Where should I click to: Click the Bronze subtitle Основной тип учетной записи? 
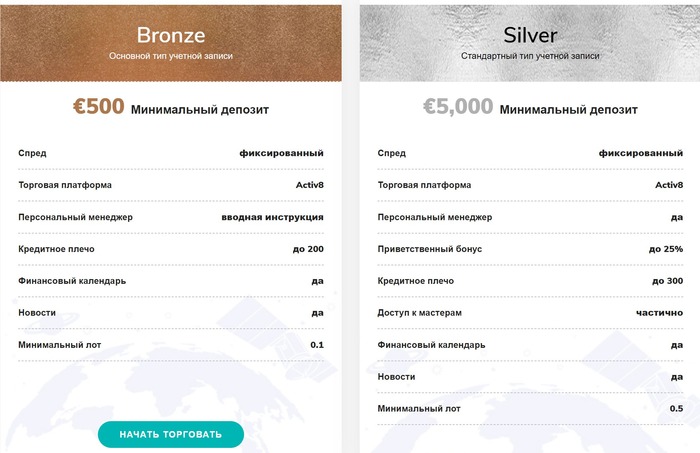(x=171, y=57)
